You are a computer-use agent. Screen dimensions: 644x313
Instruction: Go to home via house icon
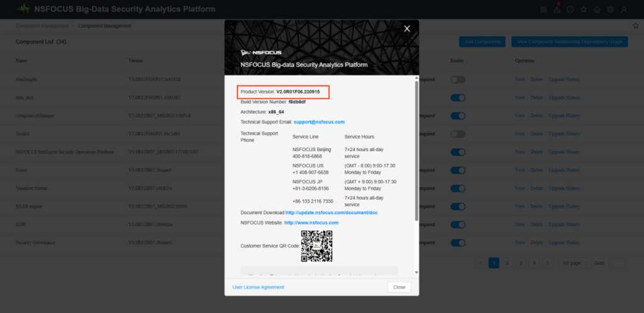[x=597, y=9]
